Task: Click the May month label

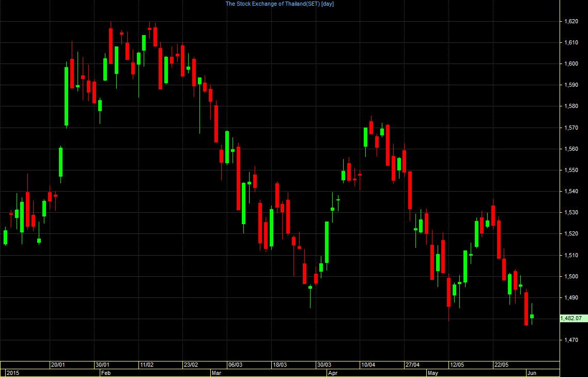Action: pos(433,373)
